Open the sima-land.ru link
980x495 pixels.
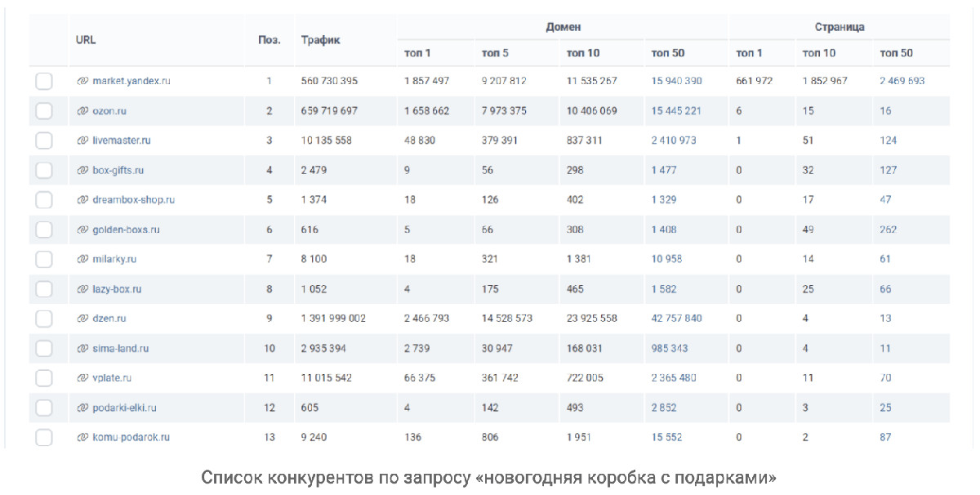point(121,348)
